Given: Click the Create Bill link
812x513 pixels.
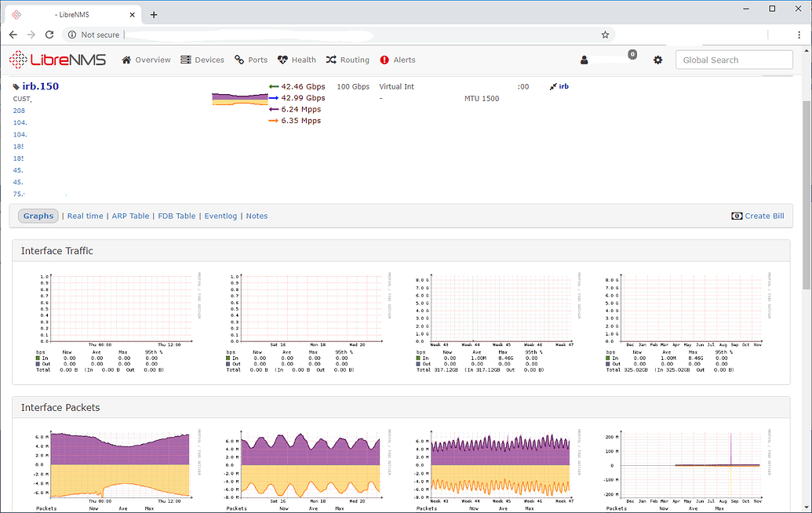Looking at the screenshot, I should [x=763, y=216].
